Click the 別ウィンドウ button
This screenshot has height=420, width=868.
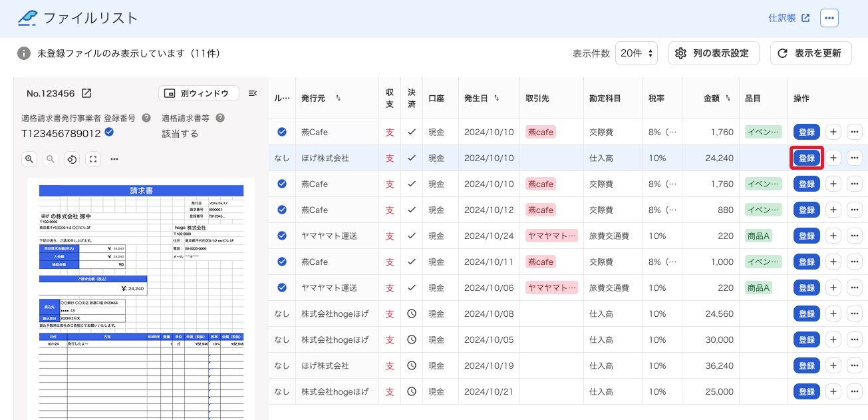click(x=198, y=93)
